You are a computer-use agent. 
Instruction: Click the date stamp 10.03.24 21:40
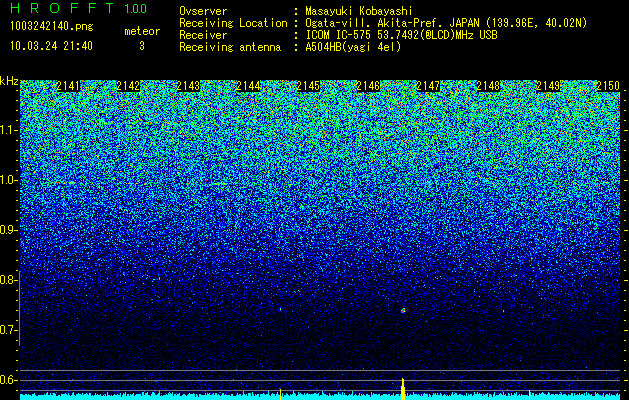pos(51,46)
